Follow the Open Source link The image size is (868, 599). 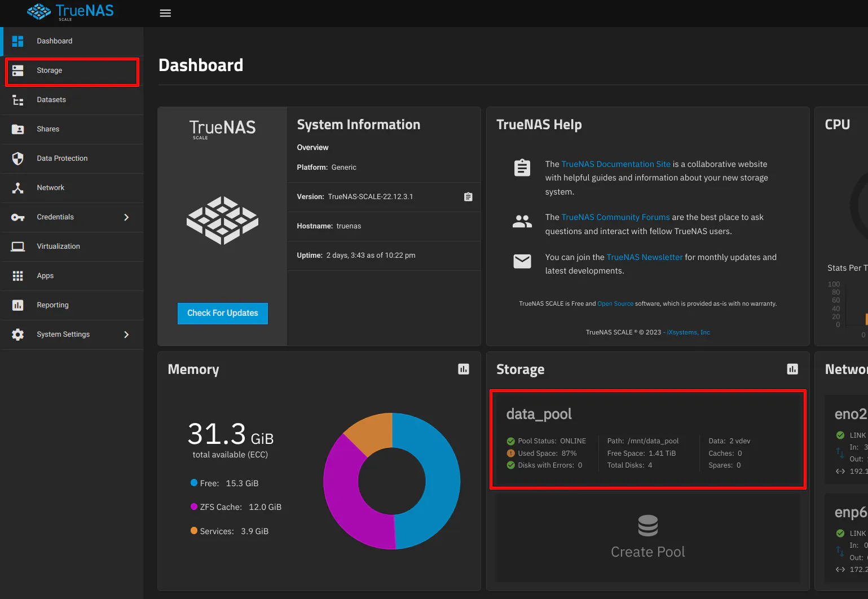pos(615,303)
